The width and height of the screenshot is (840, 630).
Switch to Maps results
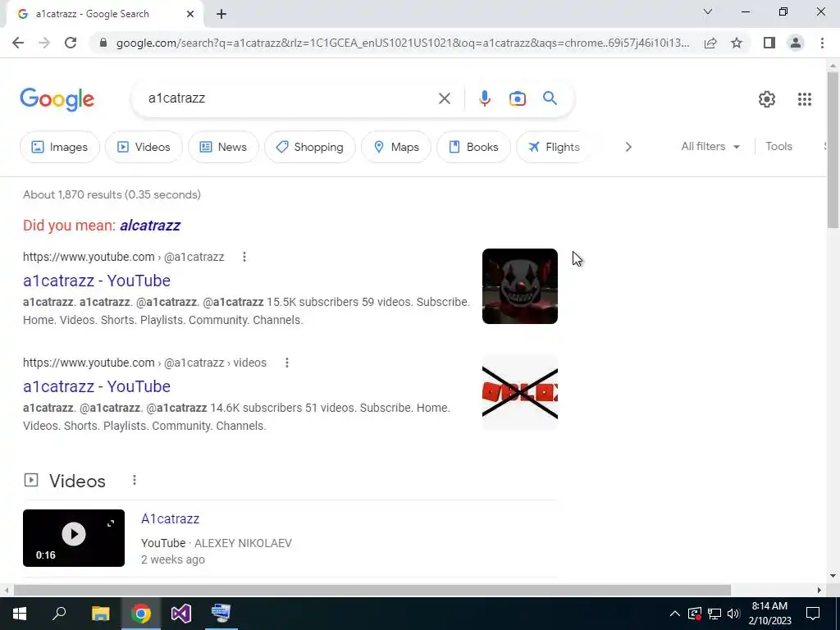point(396,147)
